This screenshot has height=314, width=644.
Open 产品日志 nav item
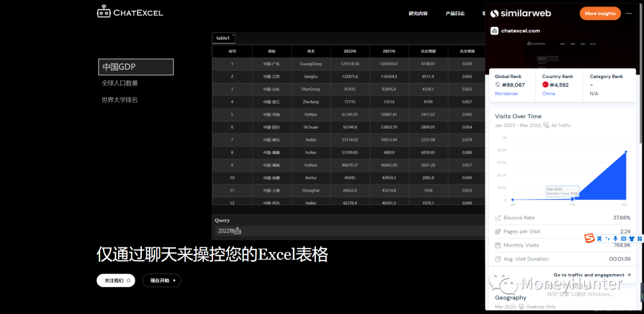455,14
